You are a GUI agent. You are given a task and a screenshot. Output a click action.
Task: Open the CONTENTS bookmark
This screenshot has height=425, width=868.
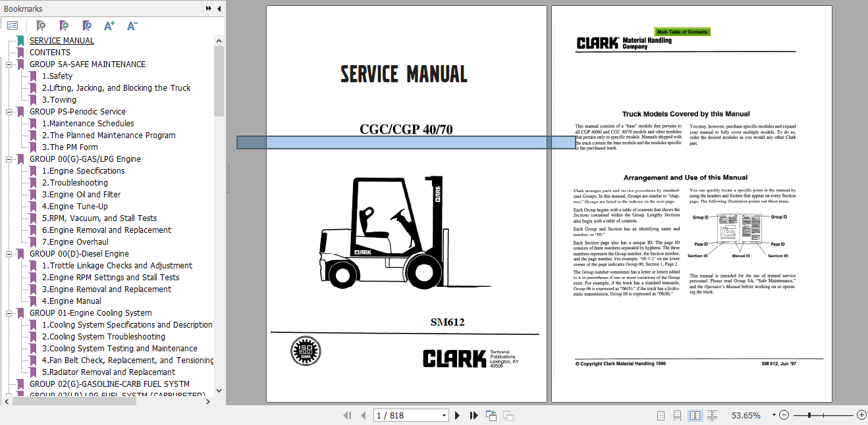coord(49,52)
